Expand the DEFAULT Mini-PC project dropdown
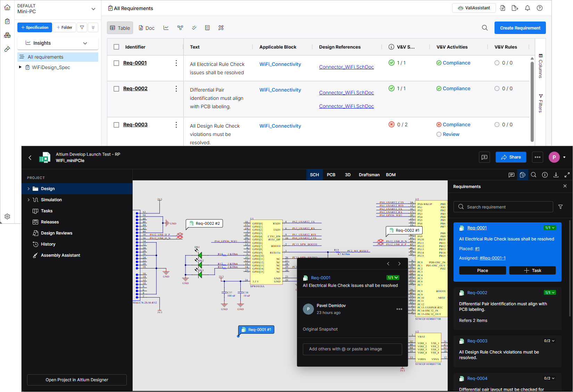 pyautogui.click(x=93, y=9)
